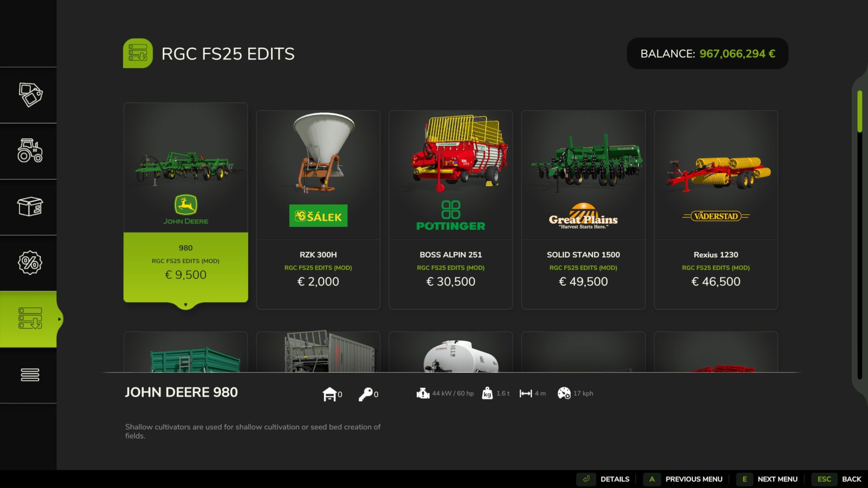Select the tractor vehicles category icon

[x=30, y=151]
